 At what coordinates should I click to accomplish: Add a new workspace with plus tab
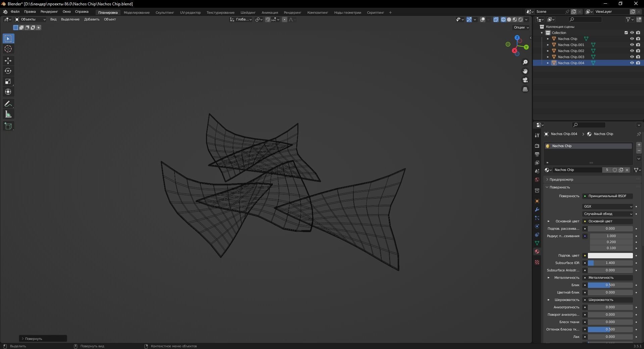coord(390,13)
